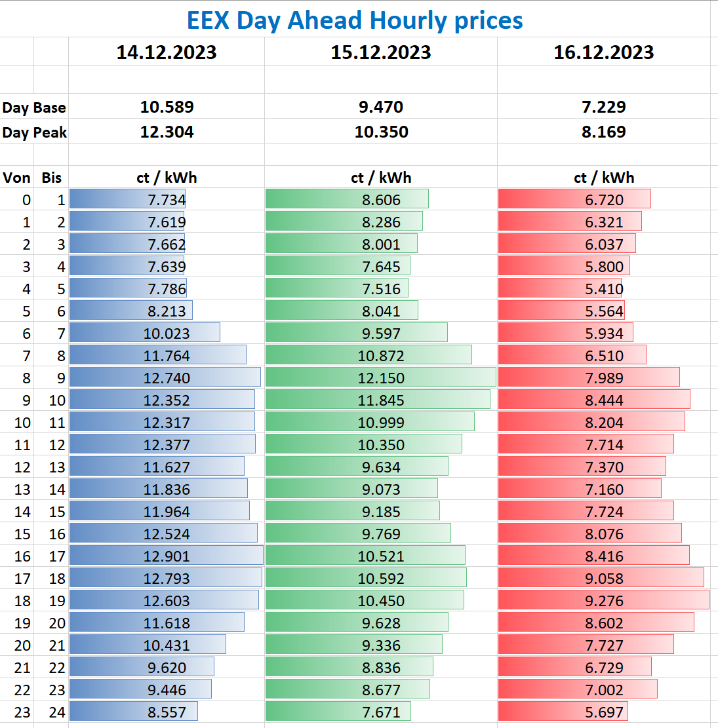Select the blue cell showing 12.901

(167, 556)
